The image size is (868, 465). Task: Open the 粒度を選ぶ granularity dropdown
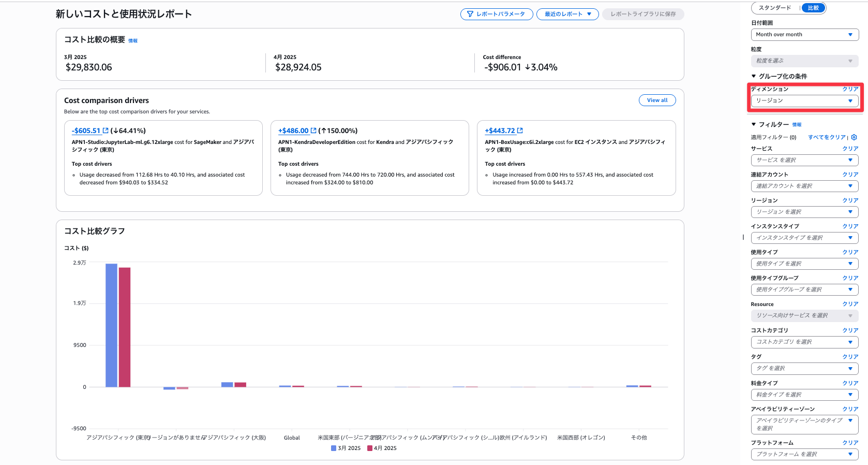(804, 61)
